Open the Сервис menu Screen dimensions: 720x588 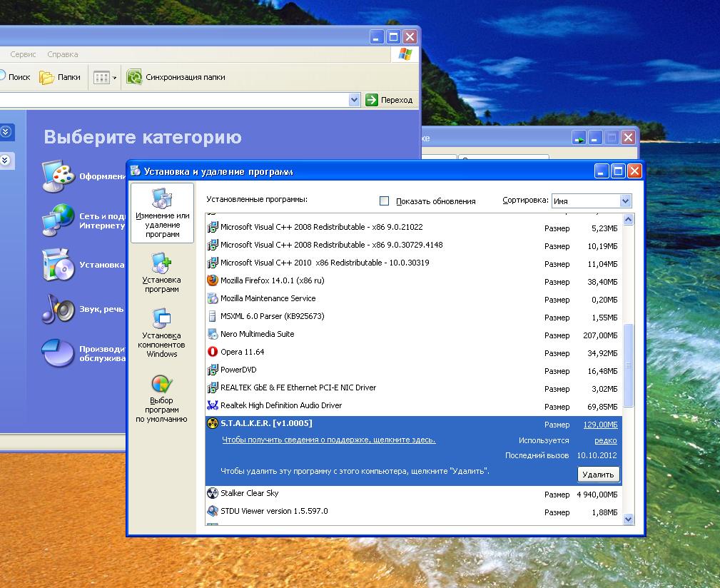23,54
